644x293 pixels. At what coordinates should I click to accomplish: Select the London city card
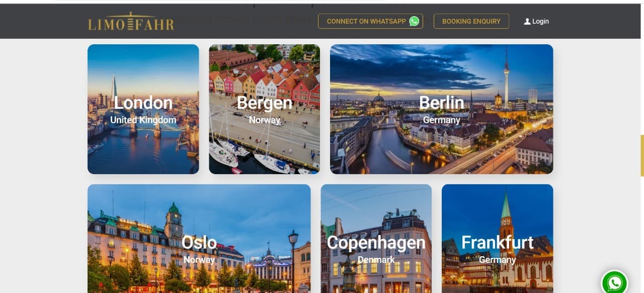click(x=143, y=109)
